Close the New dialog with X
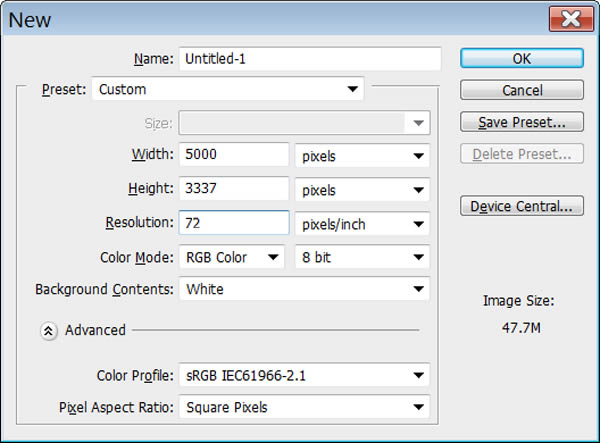 pos(571,18)
